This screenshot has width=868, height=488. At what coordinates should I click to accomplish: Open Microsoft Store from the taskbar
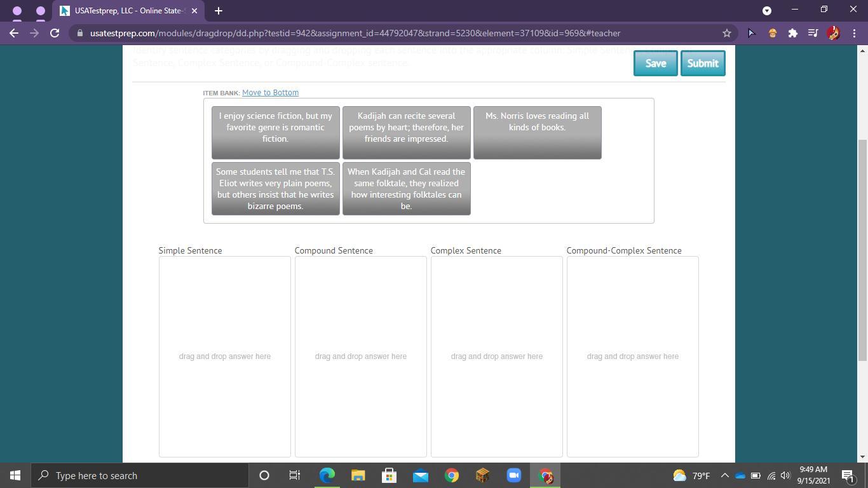coord(389,475)
